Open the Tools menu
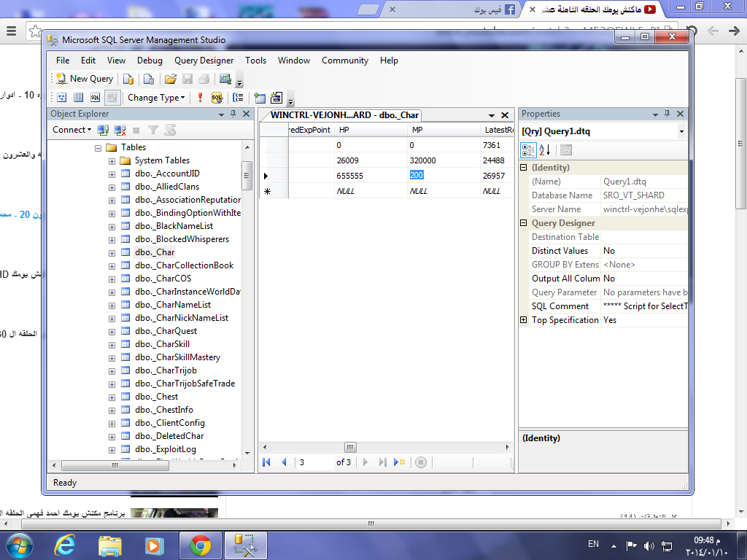This screenshot has height=560, width=747. coord(256,61)
